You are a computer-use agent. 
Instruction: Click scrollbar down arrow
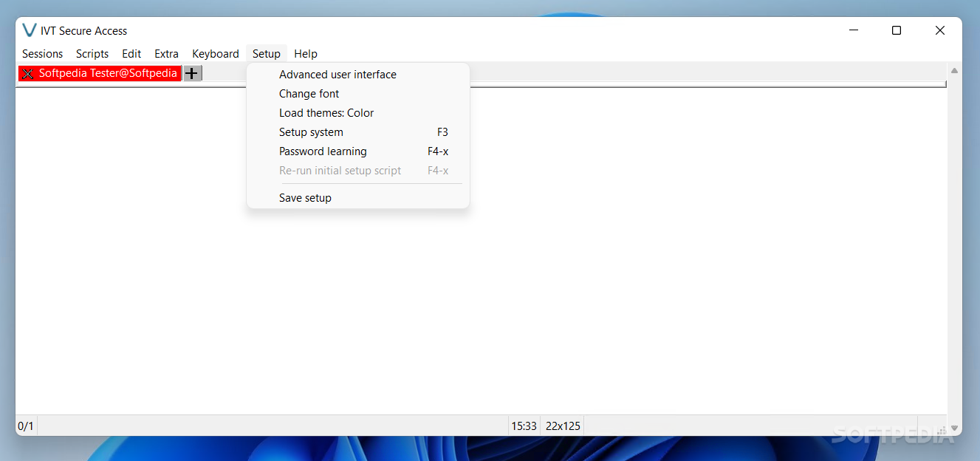click(x=954, y=428)
